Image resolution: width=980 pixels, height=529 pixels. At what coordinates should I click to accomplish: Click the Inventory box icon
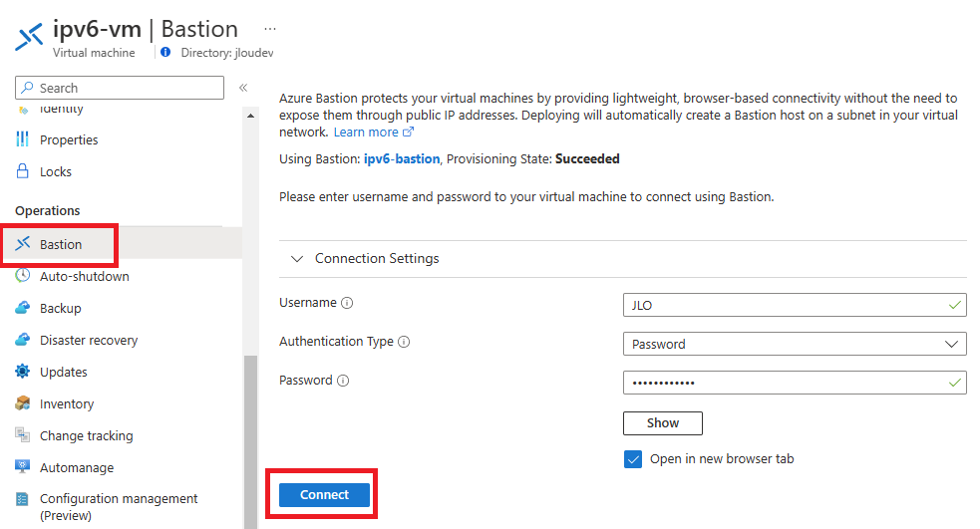click(x=23, y=402)
